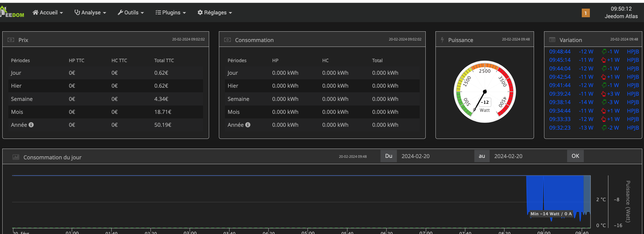This screenshot has height=234, width=644.
Task: Click the lightning bolt icon beside Puissance
Action: coord(442,40)
